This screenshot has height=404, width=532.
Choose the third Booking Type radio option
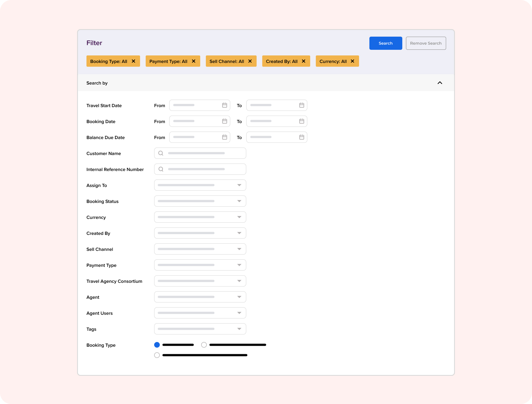coord(157,355)
